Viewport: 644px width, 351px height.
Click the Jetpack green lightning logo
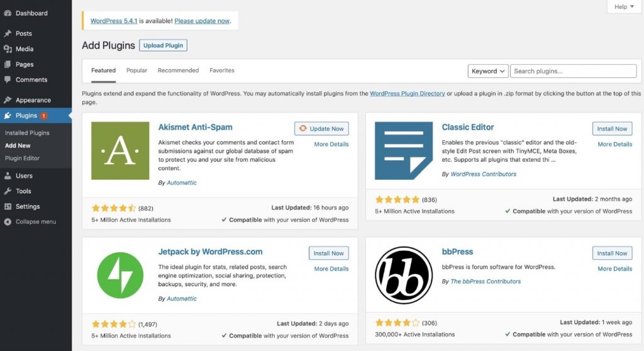coord(120,275)
